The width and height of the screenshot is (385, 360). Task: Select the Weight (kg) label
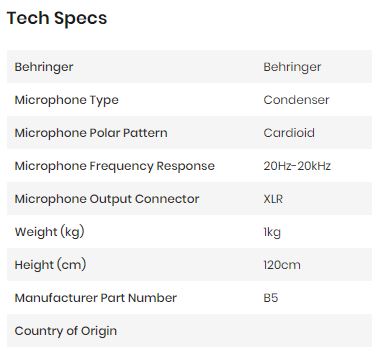coord(49,232)
